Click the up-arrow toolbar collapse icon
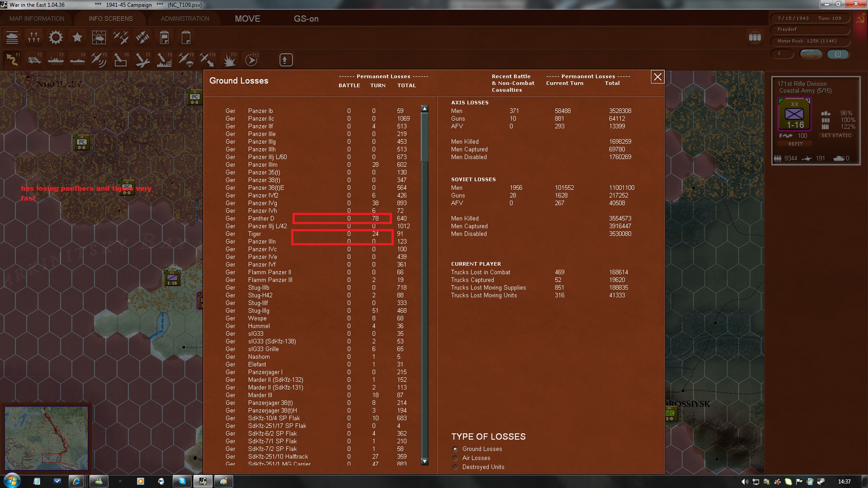This screenshot has height=488, width=868. coord(286,60)
